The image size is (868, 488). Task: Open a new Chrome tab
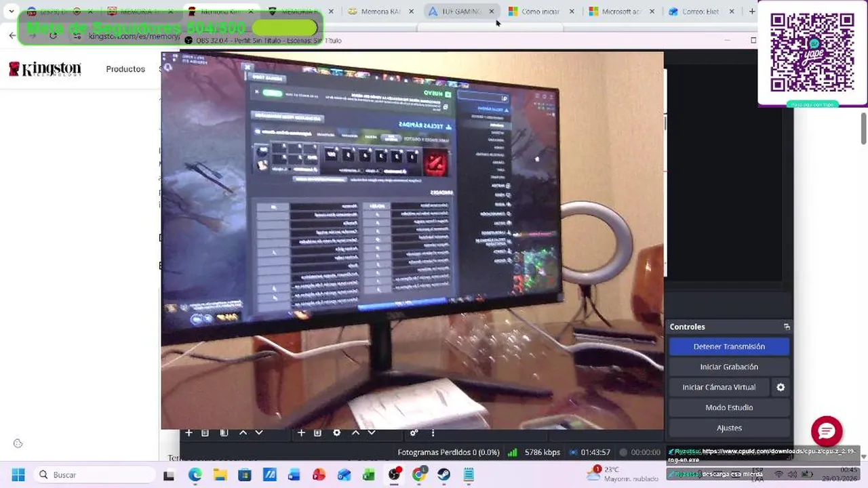pos(751,12)
